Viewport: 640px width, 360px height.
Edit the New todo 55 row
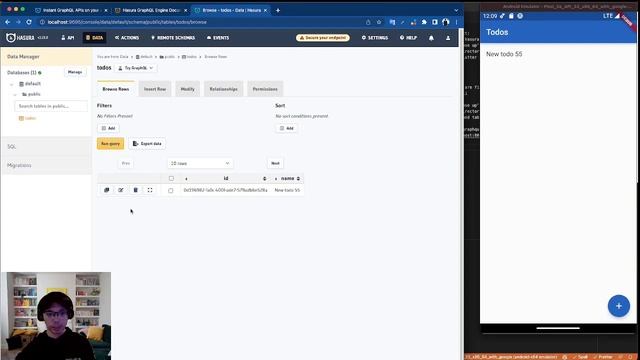[x=121, y=190]
